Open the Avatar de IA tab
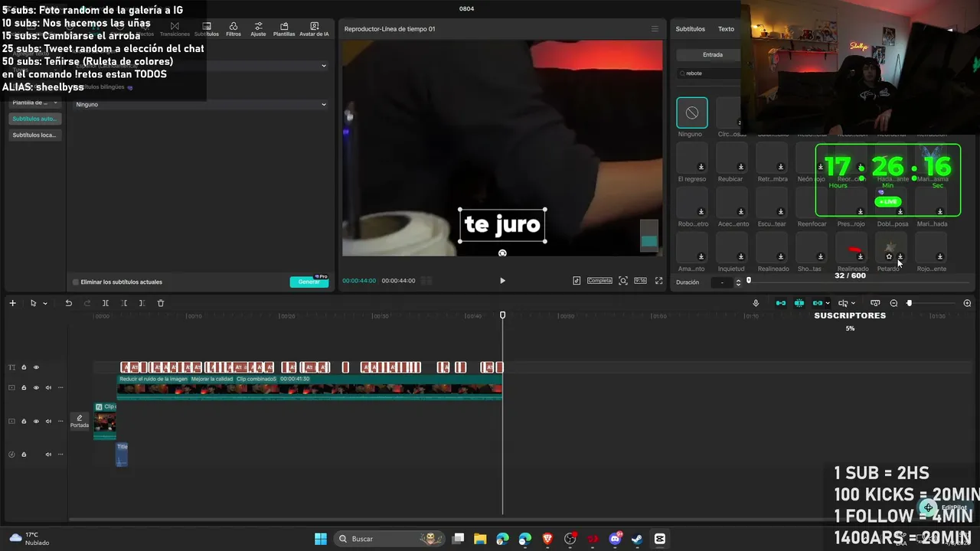 314,29
